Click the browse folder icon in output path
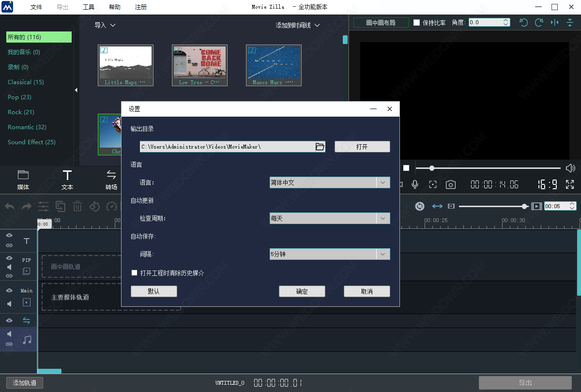 click(320, 147)
